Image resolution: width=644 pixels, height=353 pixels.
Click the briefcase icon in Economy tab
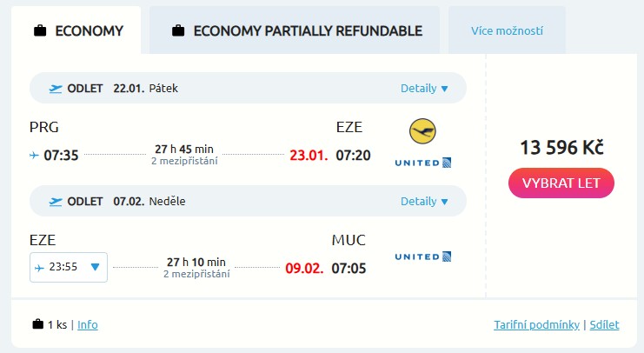39,31
